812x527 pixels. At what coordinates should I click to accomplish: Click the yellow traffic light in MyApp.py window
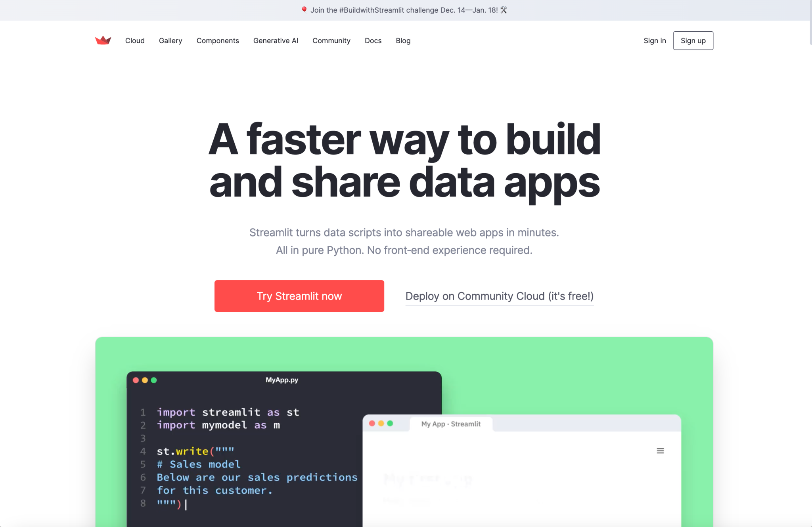pyautogui.click(x=144, y=380)
